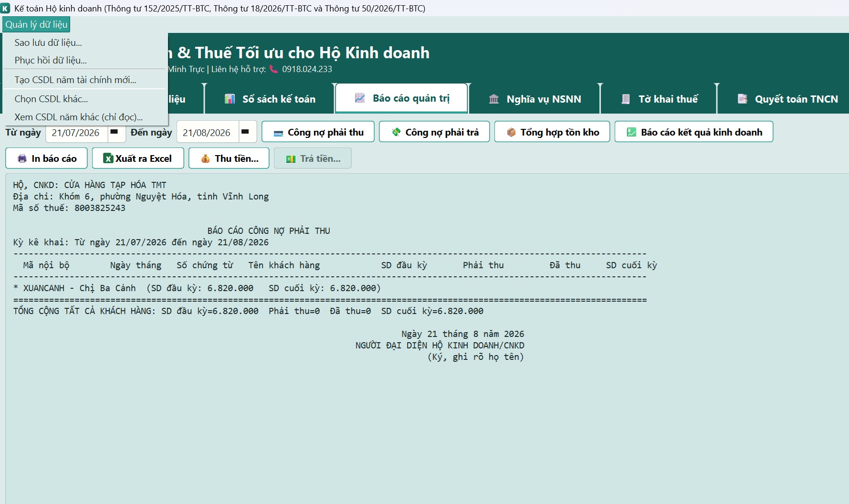Click the Quyết toán TNCN form icon
The height and width of the screenshot is (504, 849).
pyautogui.click(x=743, y=99)
